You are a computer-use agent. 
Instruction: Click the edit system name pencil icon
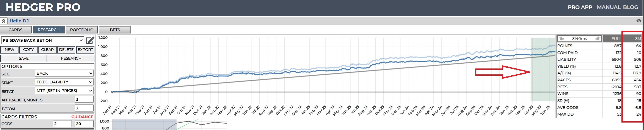tap(90, 40)
